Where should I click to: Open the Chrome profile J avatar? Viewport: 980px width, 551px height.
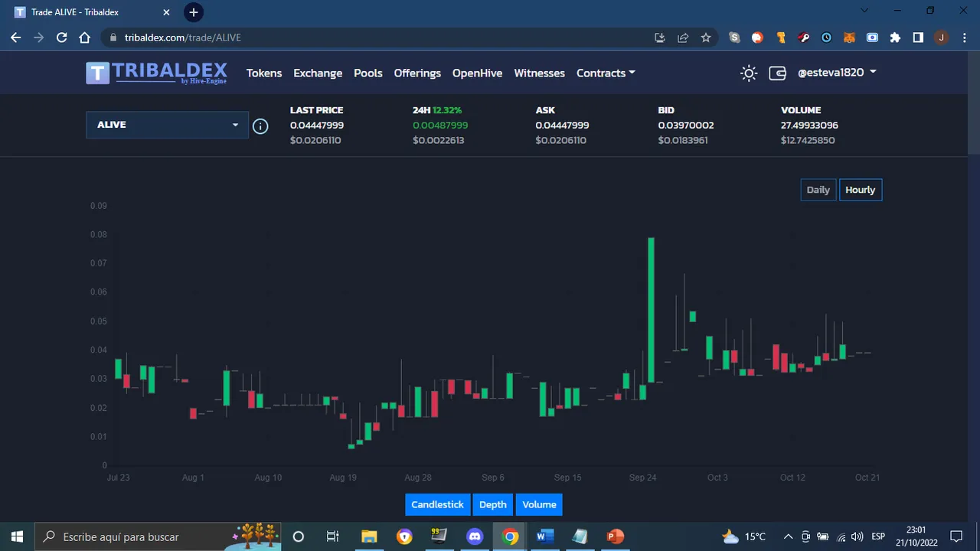pyautogui.click(x=941, y=37)
